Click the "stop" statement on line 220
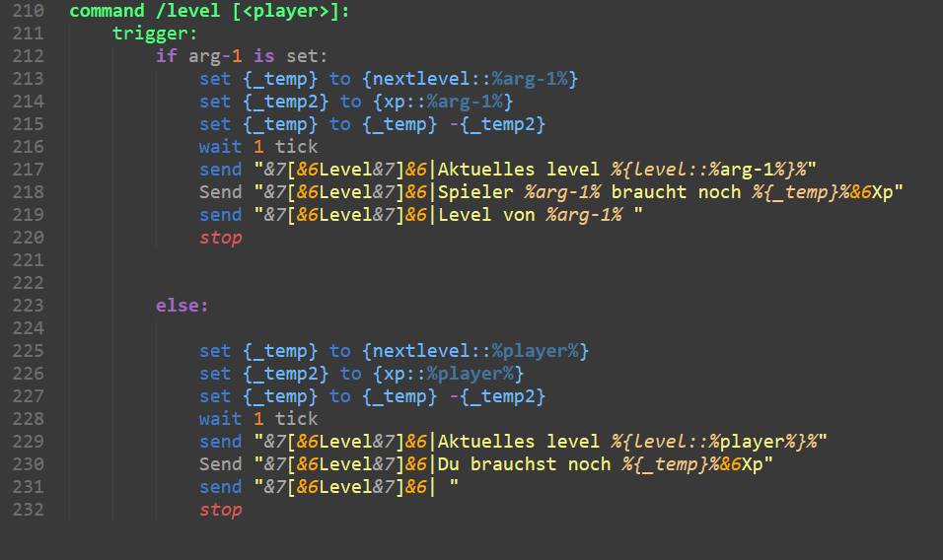Image resolution: width=943 pixels, height=560 pixels. click(x=220, y=238)
